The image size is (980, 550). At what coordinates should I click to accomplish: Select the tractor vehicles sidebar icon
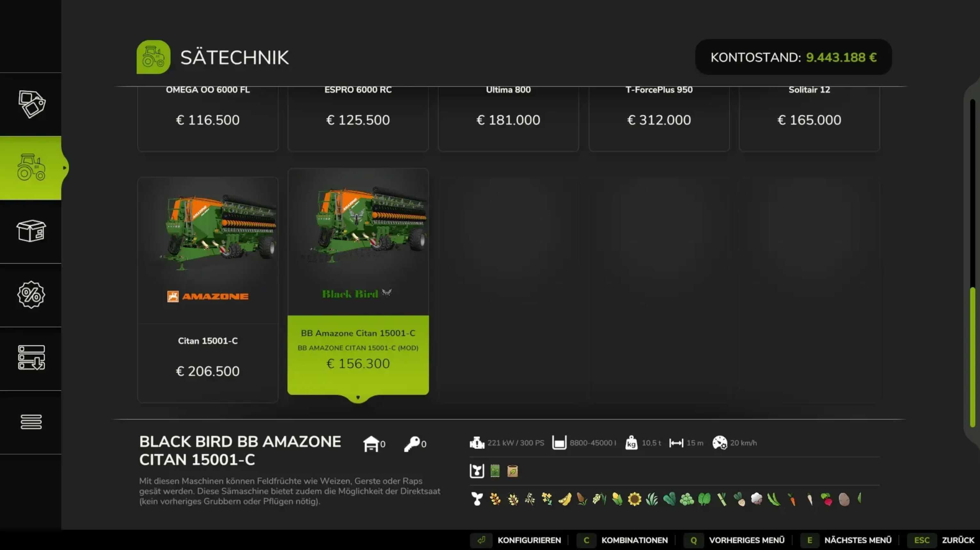click(x=31, y=167)
